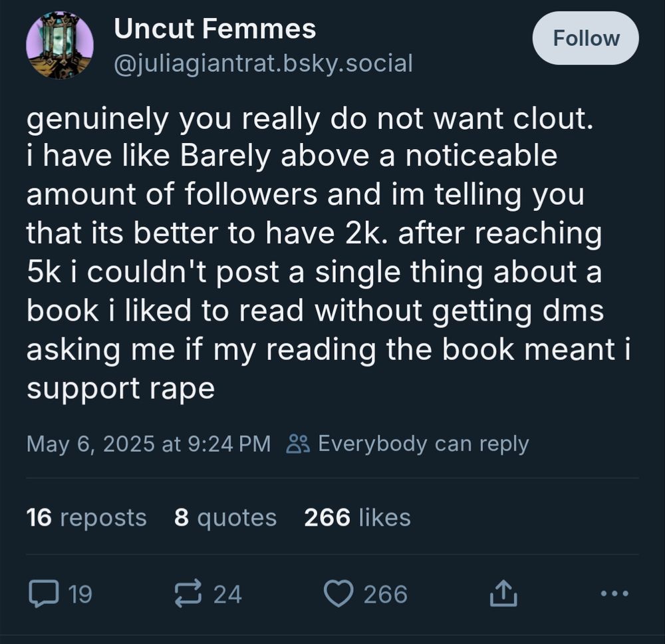Viewport: 665px width, 644px height.
Task: Follow the Uncut Femmes account
Action: click(x=585, y=39)
